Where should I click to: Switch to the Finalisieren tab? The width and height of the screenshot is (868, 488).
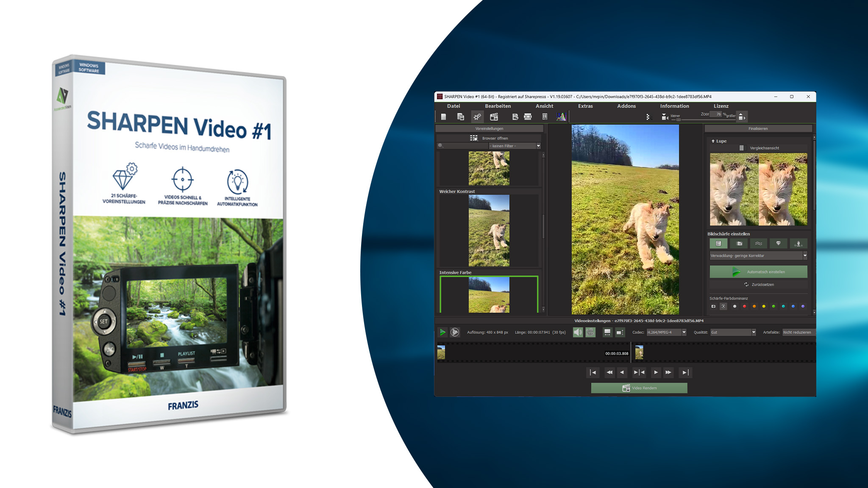point(758,128)
